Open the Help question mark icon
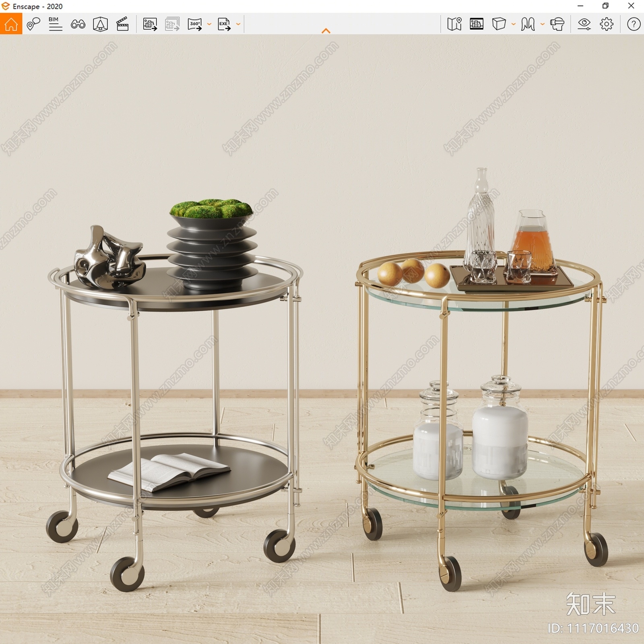The width and height of the screenshot is (644, 644). [634, 24]
